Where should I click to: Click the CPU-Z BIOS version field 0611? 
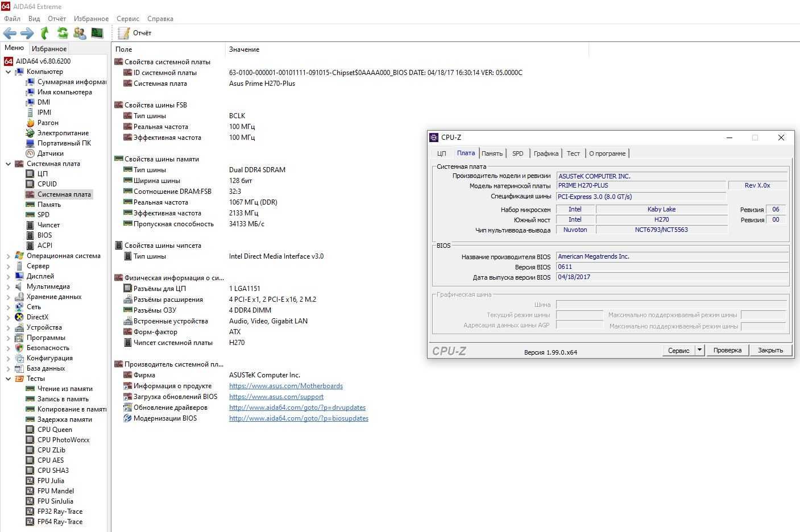click(672, 267)
